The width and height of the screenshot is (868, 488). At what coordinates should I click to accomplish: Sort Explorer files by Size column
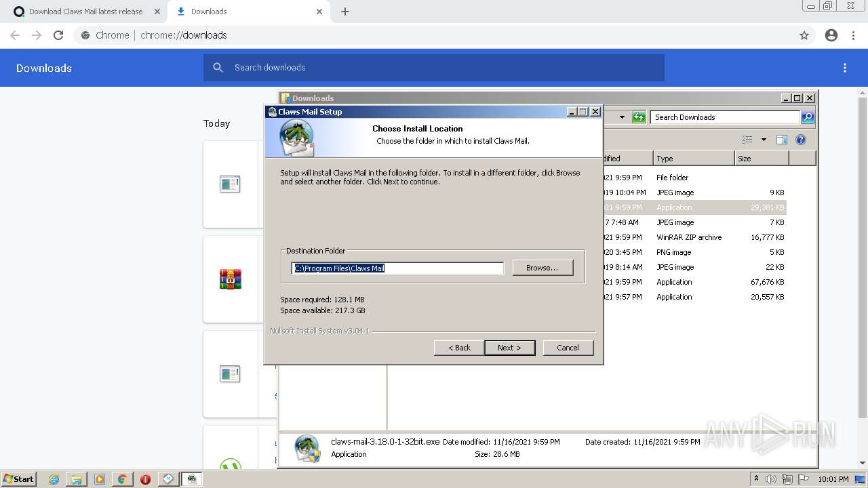pos(762,159)
